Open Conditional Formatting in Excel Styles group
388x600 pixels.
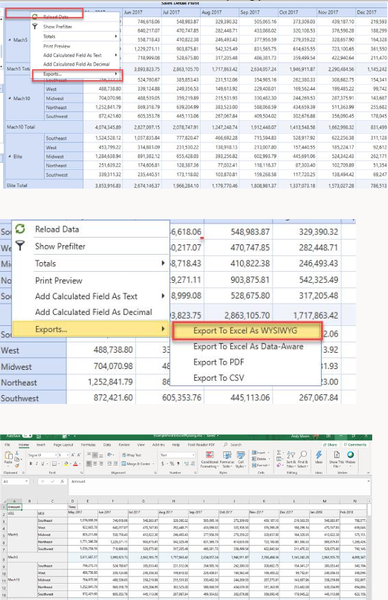pos(210,458)
